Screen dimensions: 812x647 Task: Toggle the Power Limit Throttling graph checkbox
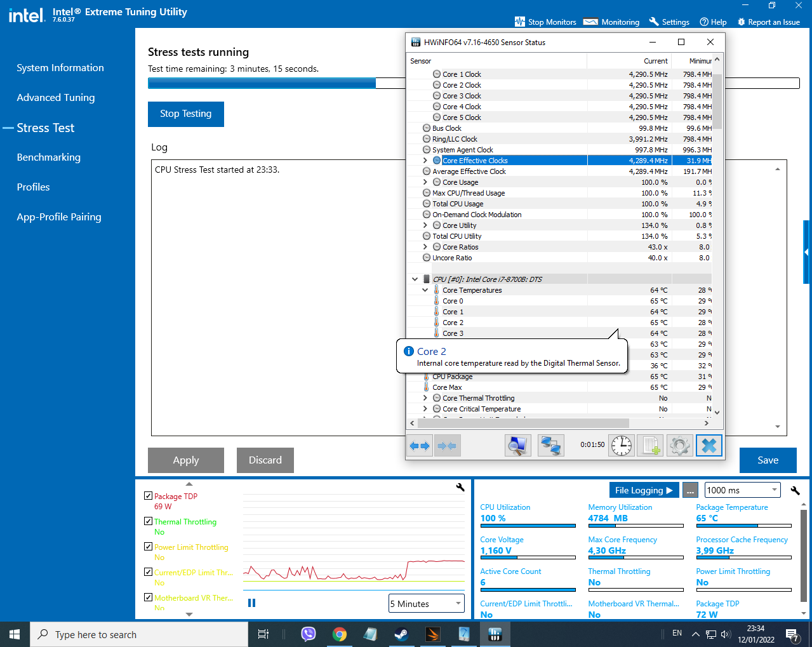coord(148,547)
